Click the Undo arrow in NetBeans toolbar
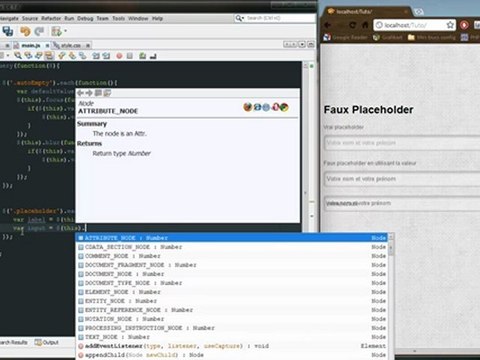Screen dimensions: 480x360 point(25,31)
